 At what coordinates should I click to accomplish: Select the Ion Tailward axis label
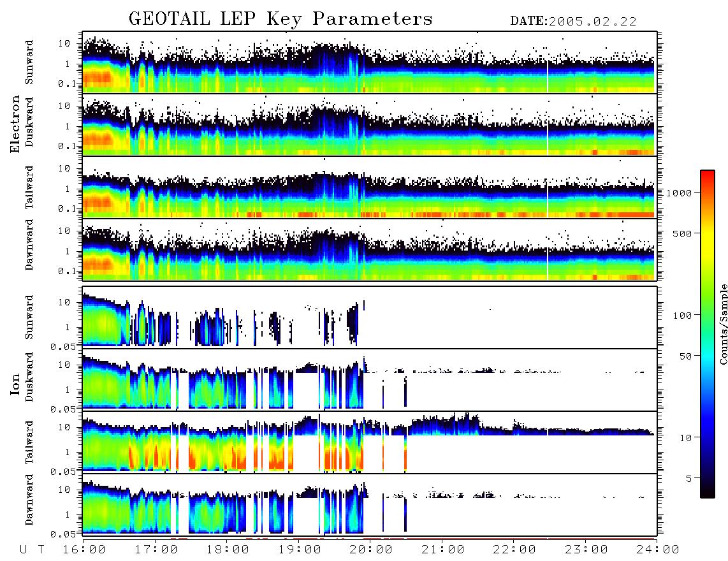(29, 442)
